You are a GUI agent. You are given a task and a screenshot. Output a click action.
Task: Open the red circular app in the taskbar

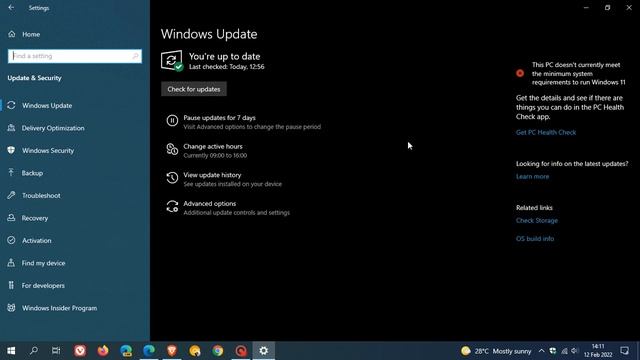[241, 351]
